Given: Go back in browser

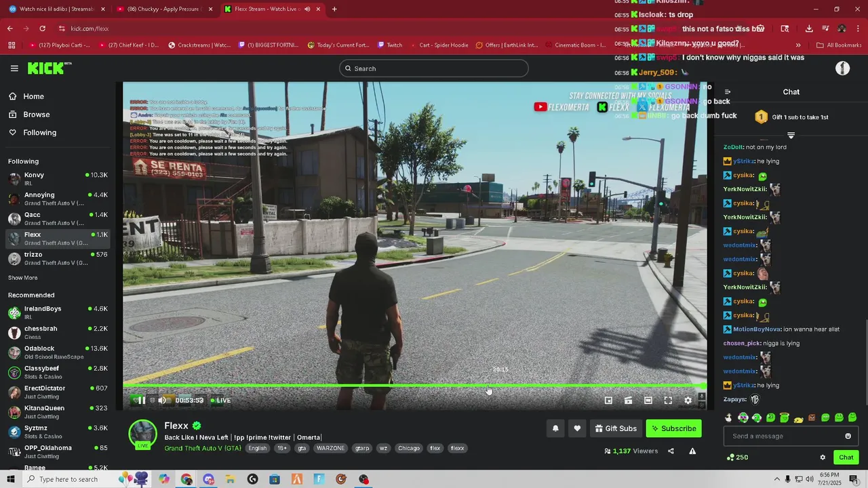Looking at the screenshot, I should pyautogui.click(x=10, y=28).
